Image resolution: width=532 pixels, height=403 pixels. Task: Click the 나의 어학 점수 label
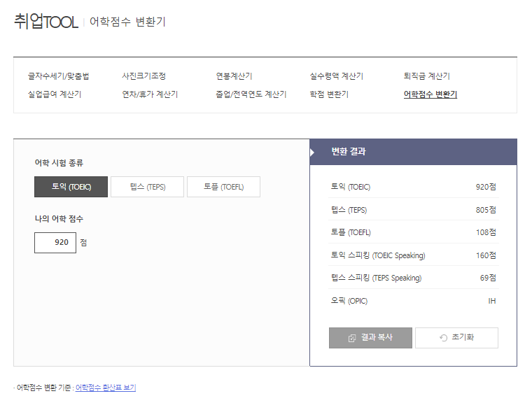click(59, 219)
